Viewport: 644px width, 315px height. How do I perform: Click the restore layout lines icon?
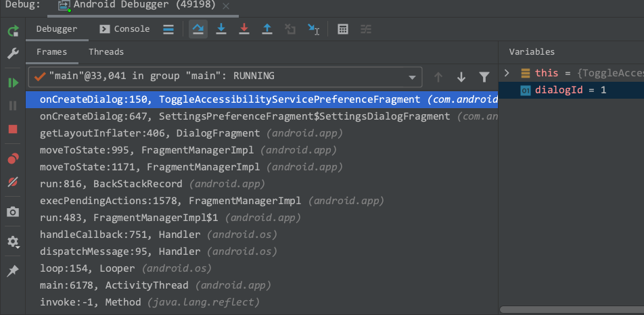click(168, 29)
